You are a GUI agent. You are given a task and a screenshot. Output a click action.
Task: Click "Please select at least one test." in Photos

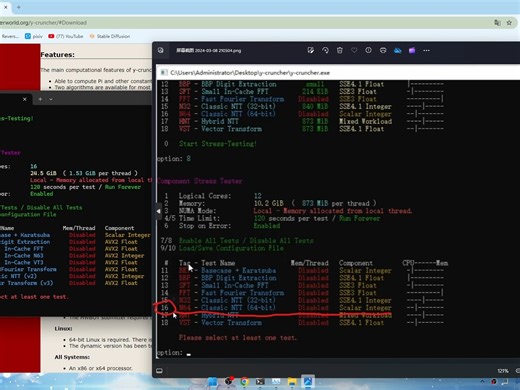coord(238,338)
